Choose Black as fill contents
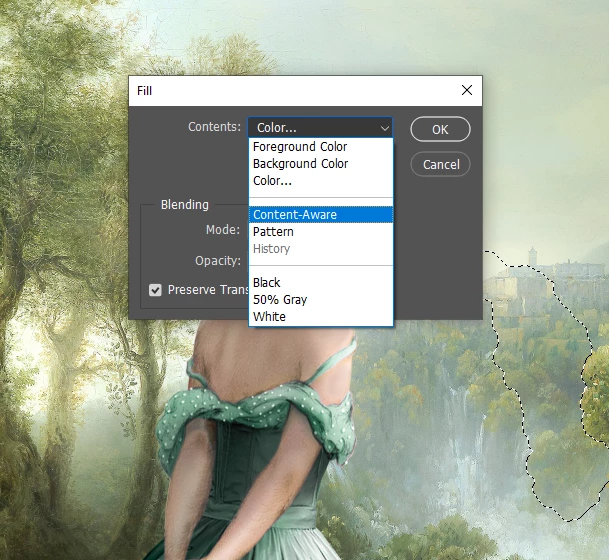 pos(320,283)
